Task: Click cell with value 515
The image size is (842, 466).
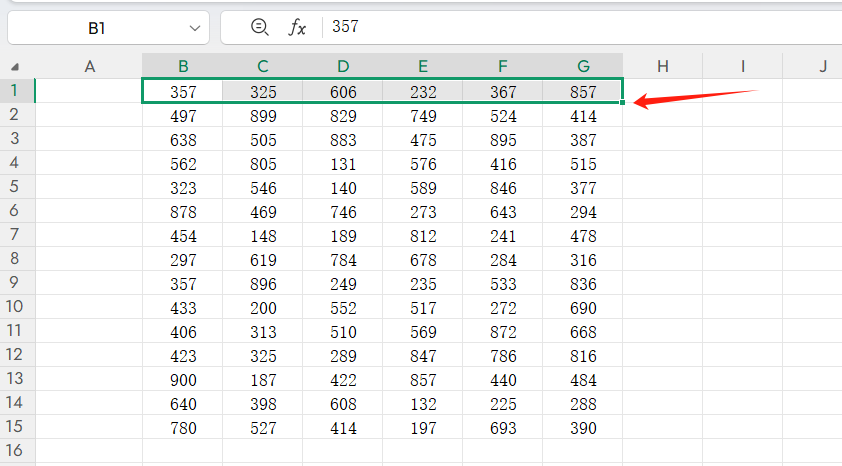Action: coord(583,164)
